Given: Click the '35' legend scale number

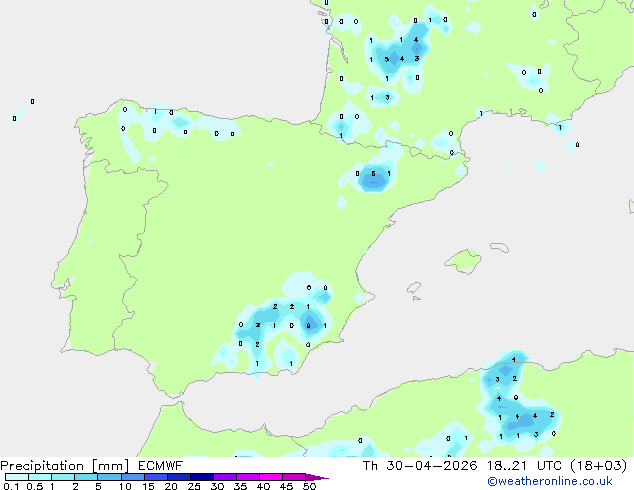Looking at the screenshot, I should 240,486.
